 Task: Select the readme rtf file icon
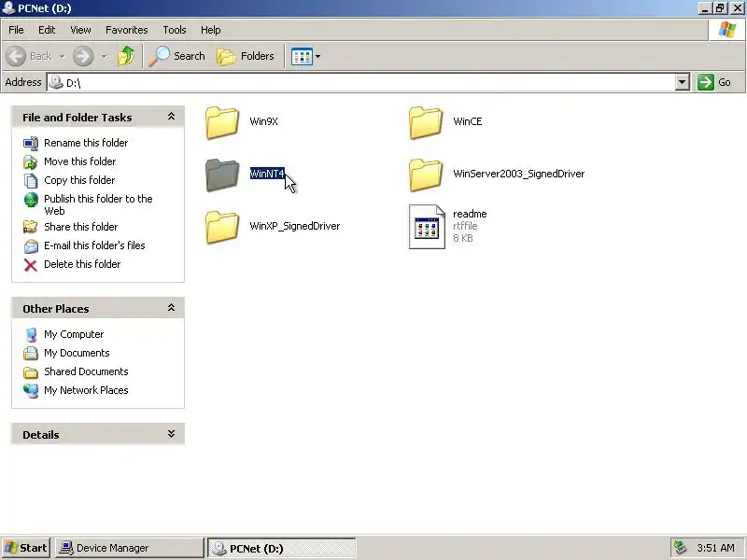point(427,227)
